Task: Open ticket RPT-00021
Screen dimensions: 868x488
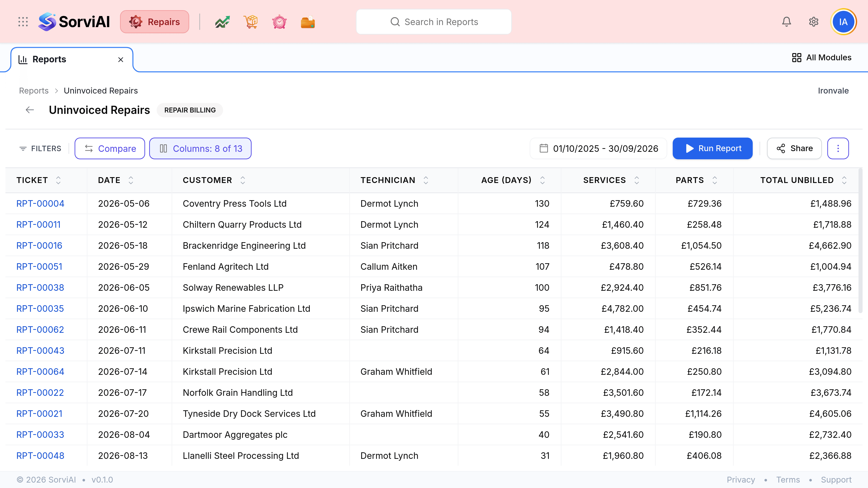Action: click(x=39, y=414)
